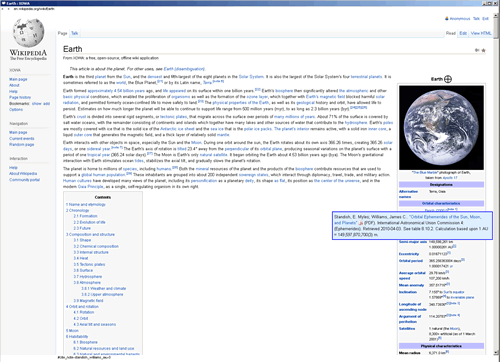Image resolution: width=500 pixels, height=362 pixels.
Task: Open Main page under XOWA sidebar section
Action: click(18, 79)
